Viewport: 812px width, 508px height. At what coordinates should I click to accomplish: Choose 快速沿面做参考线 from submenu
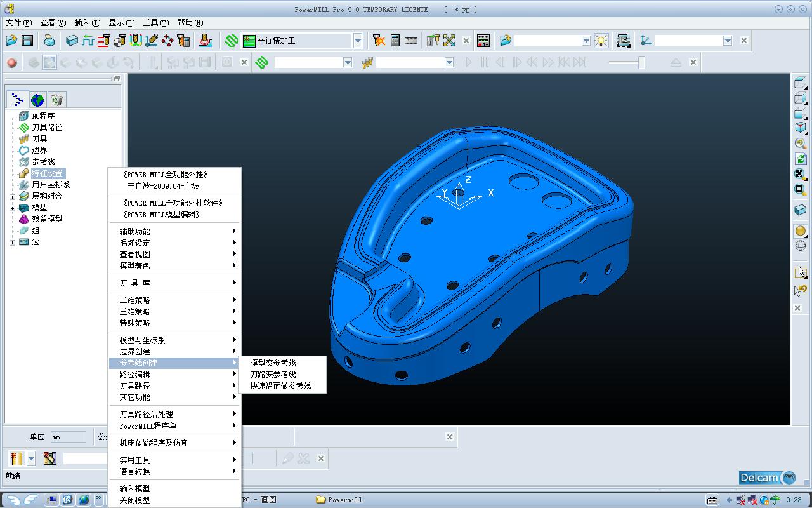pos(281,385)
